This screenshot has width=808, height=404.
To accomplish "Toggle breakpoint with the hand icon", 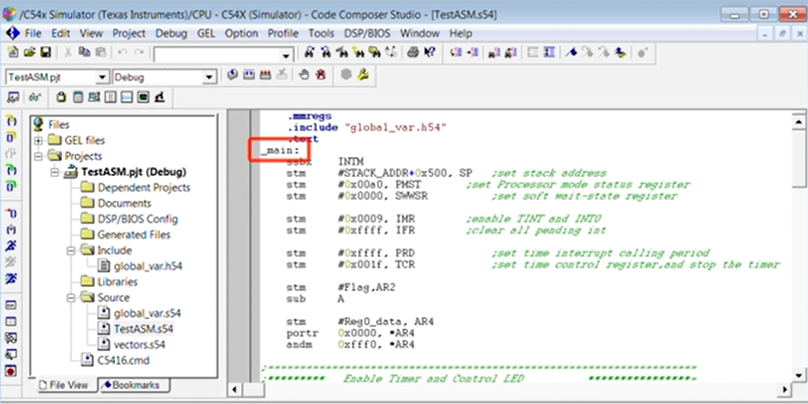I will point(304,75).
